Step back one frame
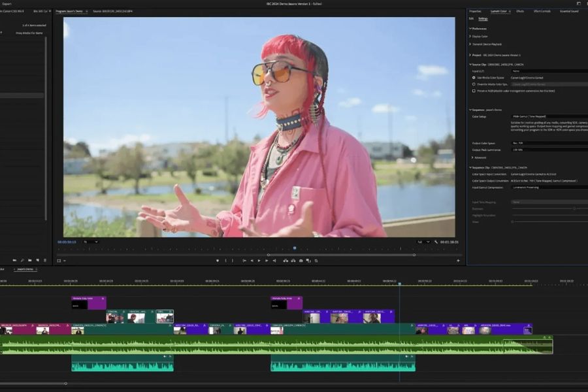This screenshot has height=392, width=588. click(x=252, y=261)
